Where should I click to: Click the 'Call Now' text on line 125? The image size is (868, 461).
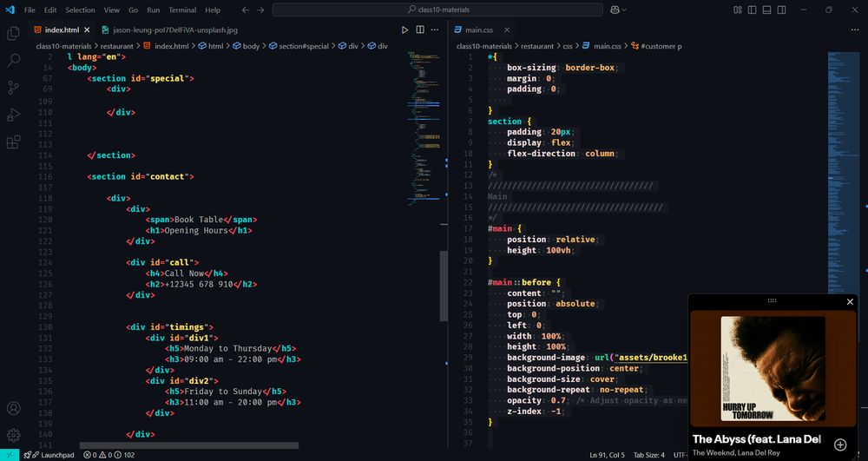tap(184, 273)
